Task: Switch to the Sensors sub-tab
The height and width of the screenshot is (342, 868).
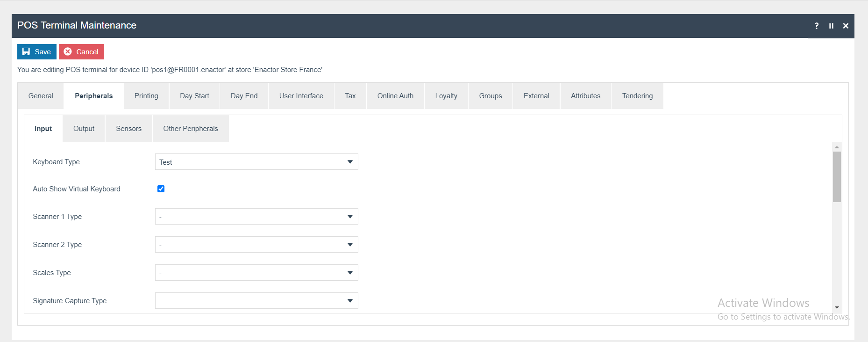Action: [128, 129]
